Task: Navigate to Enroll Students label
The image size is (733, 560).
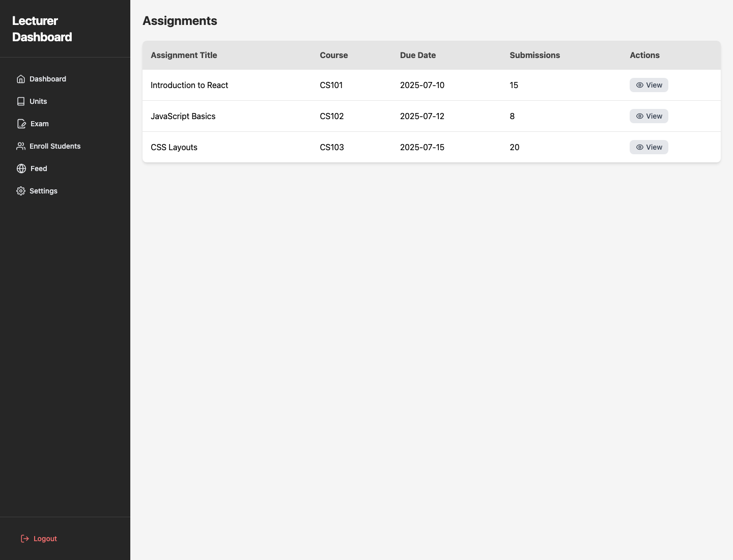Action: pos(55,146)
